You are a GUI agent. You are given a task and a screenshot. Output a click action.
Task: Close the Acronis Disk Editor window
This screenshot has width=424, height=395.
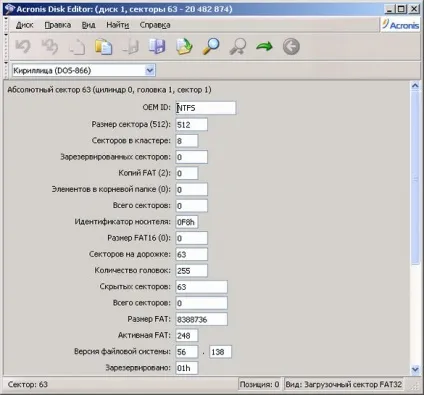click(414, 9)
